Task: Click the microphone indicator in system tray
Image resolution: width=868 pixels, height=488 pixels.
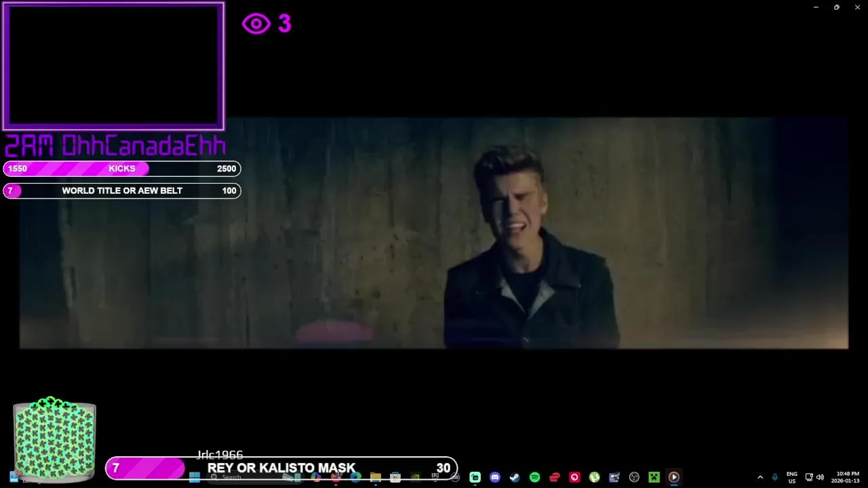Action: click(774, 477)
